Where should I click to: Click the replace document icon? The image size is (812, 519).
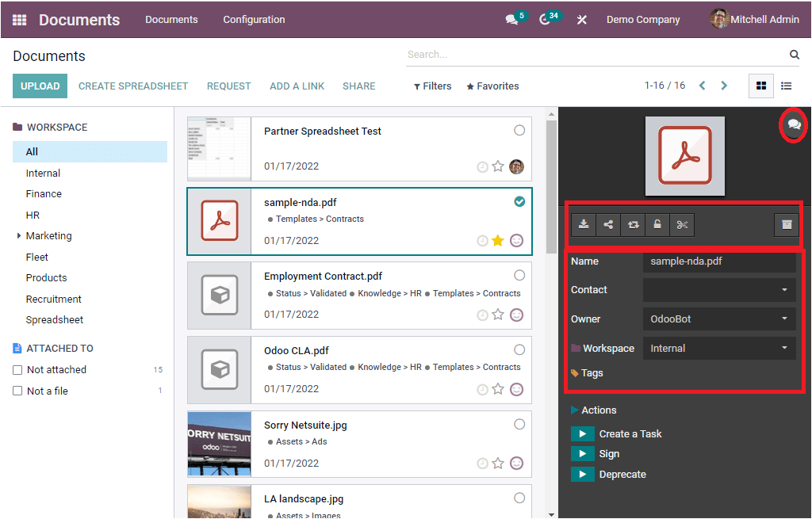coord(633,224)
